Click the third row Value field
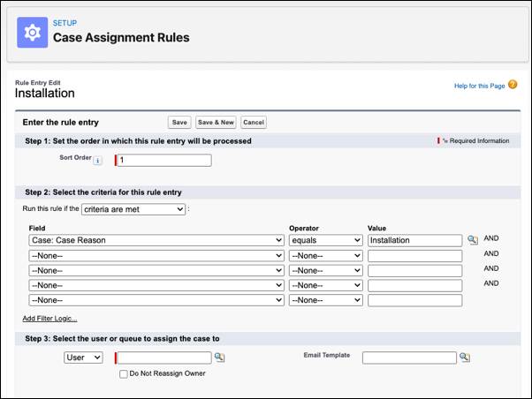This screenshot has height=399, width=532. pos(415,271)
